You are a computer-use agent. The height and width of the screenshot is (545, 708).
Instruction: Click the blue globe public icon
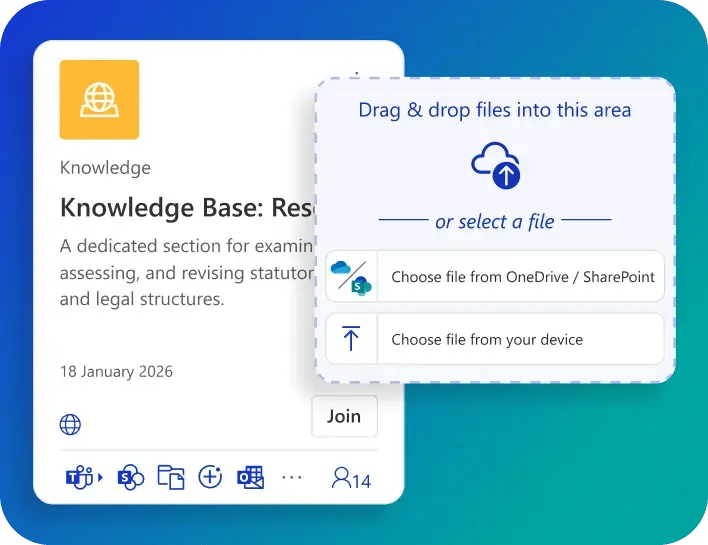tap(70, 424)
